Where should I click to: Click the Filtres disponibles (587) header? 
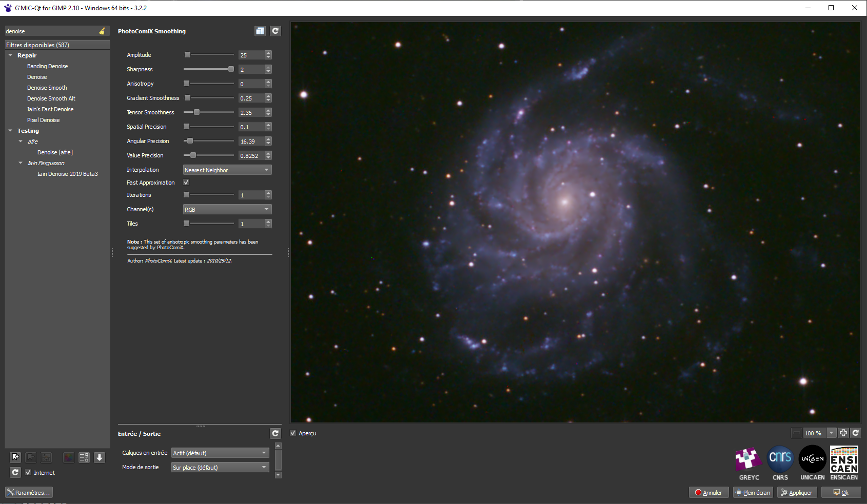(57, 45)
